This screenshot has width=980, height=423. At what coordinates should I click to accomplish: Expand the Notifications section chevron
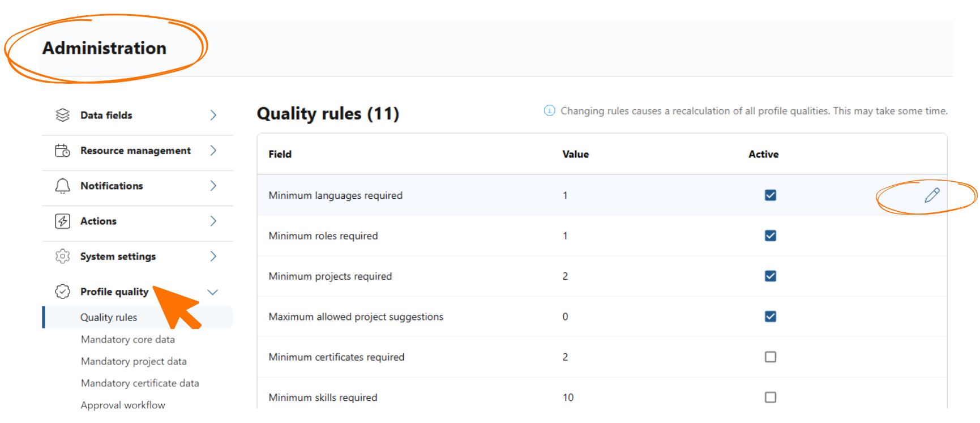point(213,186)
